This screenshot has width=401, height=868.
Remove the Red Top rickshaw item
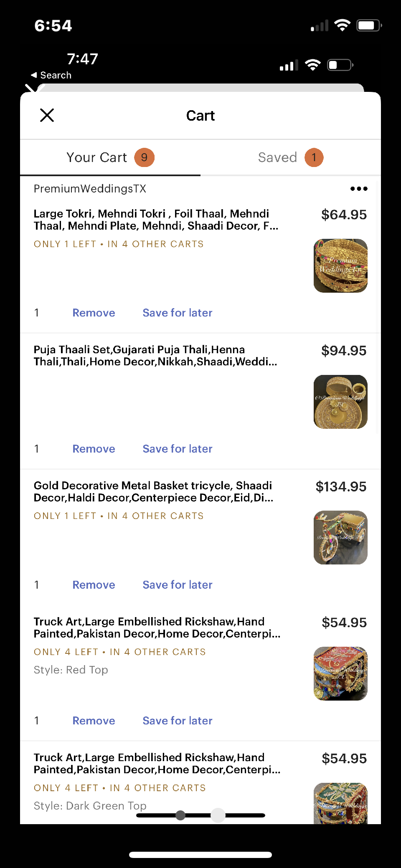94,721
